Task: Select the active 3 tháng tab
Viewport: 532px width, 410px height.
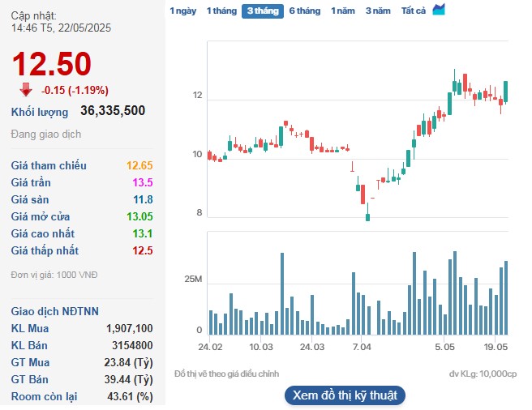Action: (x=262, y=11)
